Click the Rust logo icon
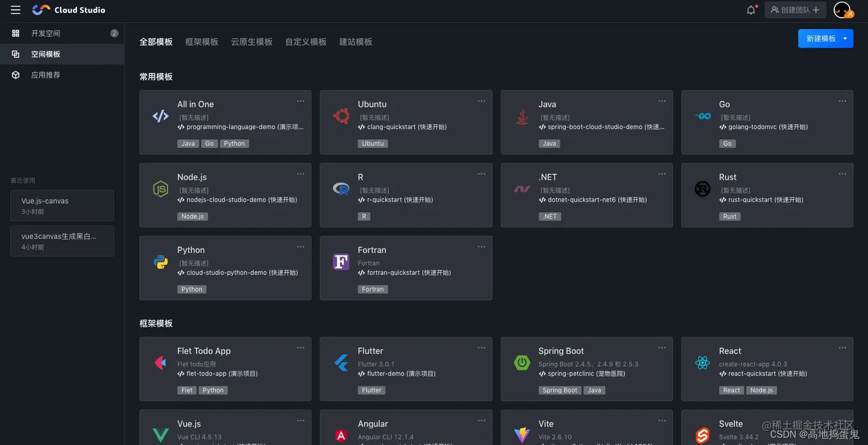Image resolution: width=868 pixels, height=445 pixels. (x=703, y=189)
